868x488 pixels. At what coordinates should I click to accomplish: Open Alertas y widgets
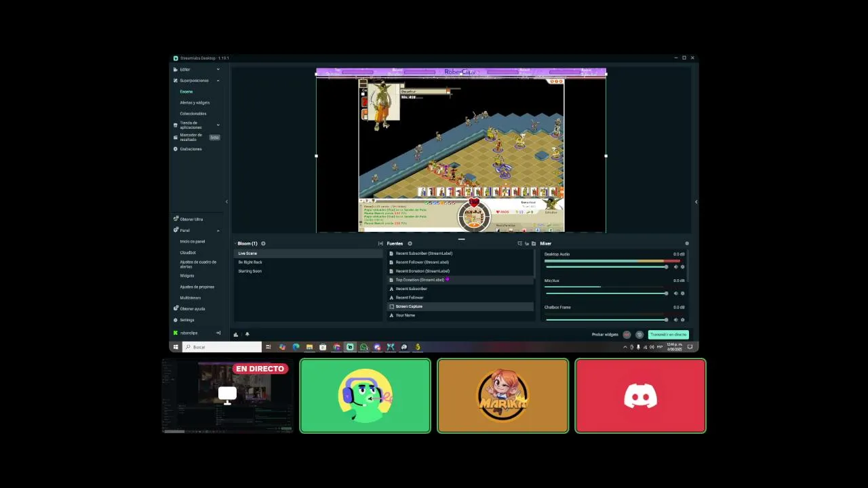click(195, 102)
